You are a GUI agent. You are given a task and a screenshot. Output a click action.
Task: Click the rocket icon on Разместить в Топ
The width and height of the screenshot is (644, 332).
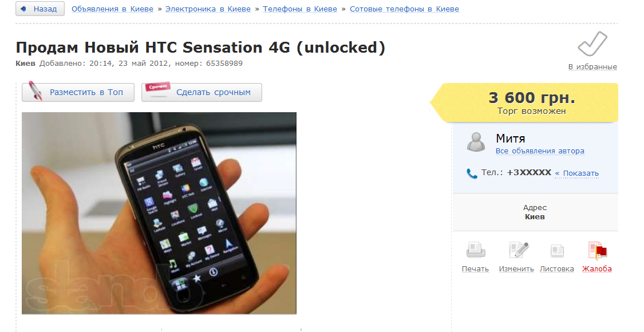pos(35,91)
